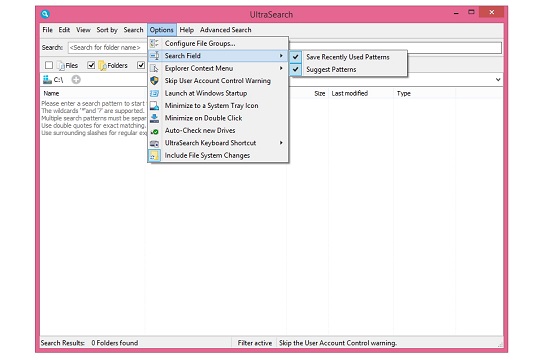Screen dimensions: 550x360
Task: Open the drive list dropdown chevron
Action: pyautogui.click(x=498, y=80)
